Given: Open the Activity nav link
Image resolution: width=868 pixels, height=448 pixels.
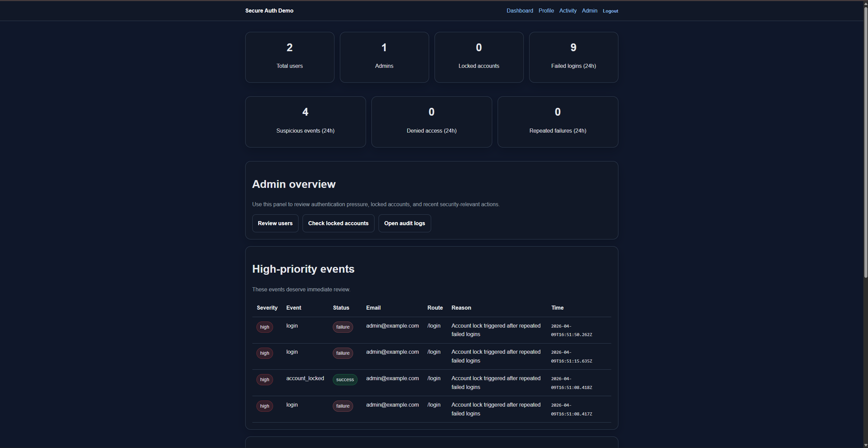Looking at the screenshot, I should tap(568, 11).
